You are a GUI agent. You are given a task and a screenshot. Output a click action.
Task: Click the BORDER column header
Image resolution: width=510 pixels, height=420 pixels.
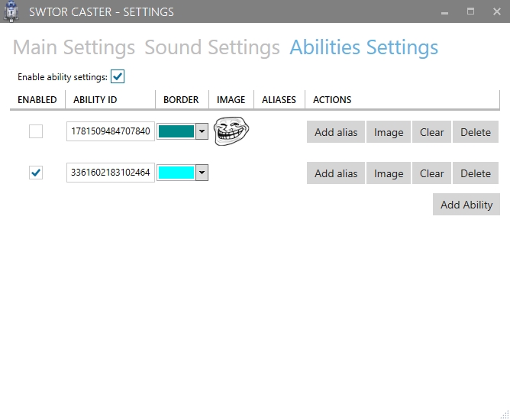click(x=182, y=99)
